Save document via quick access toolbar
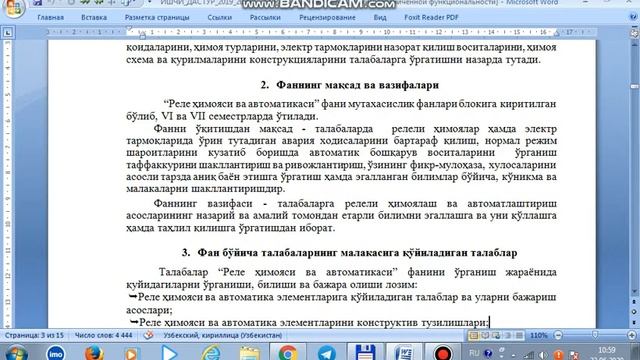Viewport: 640px width, 360px height. [x=38, y=3]
